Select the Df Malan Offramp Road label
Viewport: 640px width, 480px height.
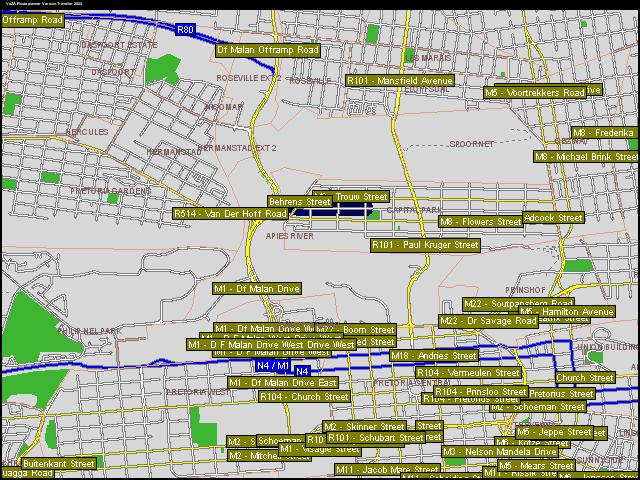point(268,50)
